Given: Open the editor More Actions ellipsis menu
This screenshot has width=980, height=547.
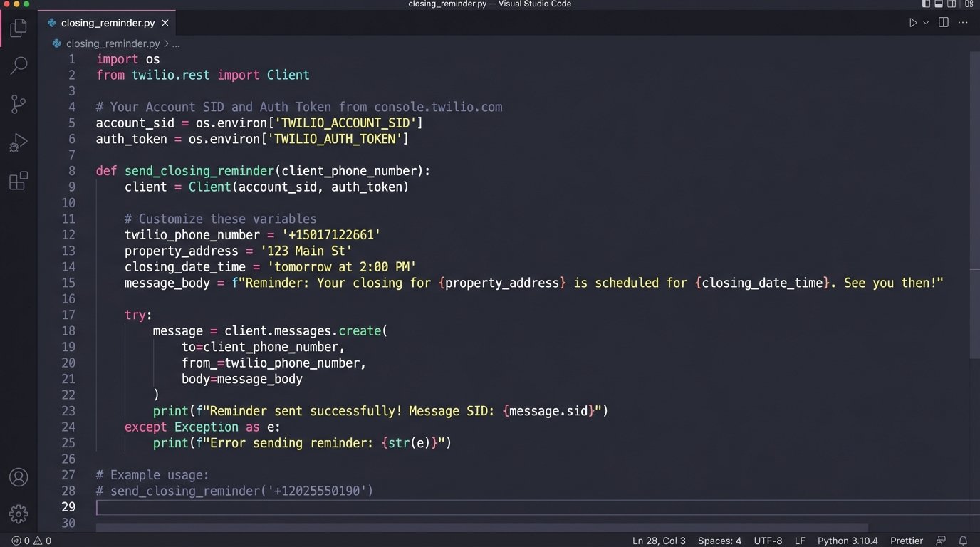Looking at the screenshot, I should tap(964, 23).
